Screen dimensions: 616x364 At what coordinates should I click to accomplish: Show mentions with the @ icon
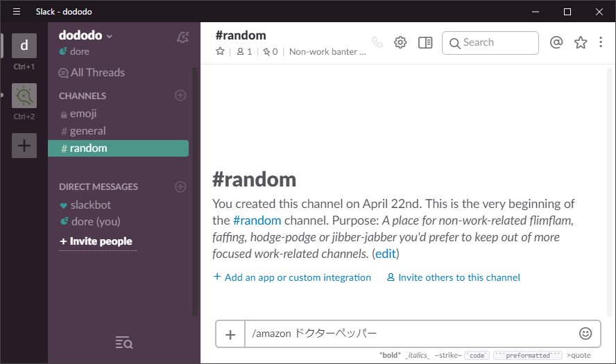[x=556, y=42]
